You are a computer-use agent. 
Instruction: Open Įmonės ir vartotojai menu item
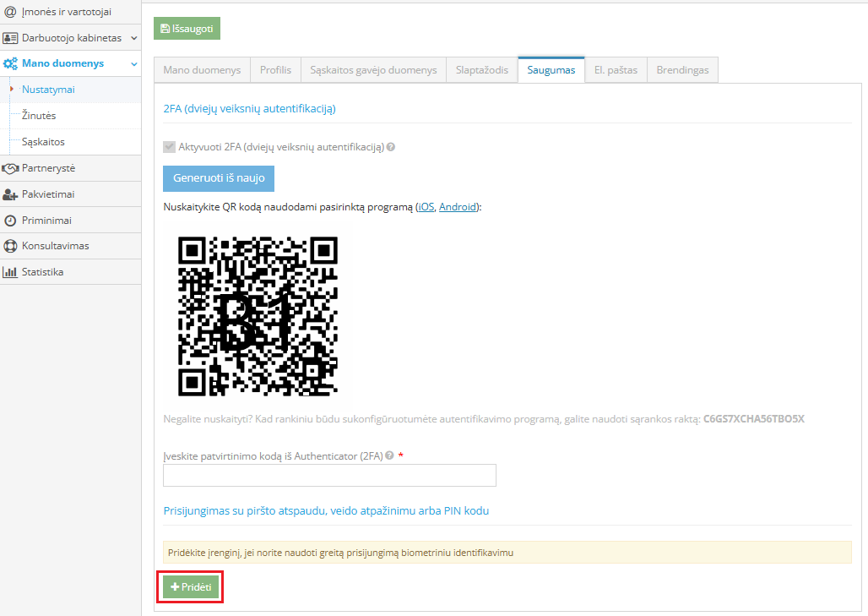(x=70, y=12)
